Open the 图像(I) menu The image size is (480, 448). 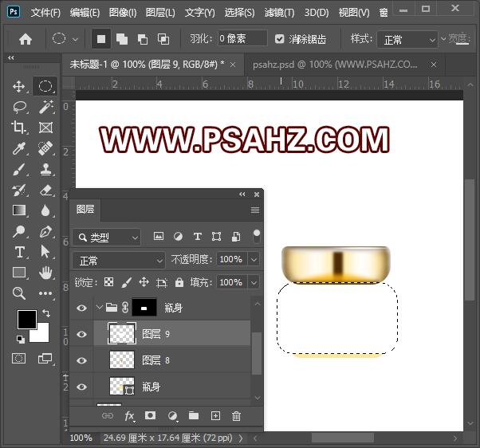tap(123, 13)
